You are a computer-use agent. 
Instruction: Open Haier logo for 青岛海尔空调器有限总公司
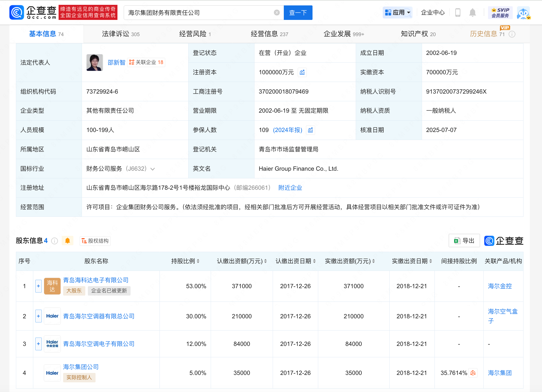[52, 316]
